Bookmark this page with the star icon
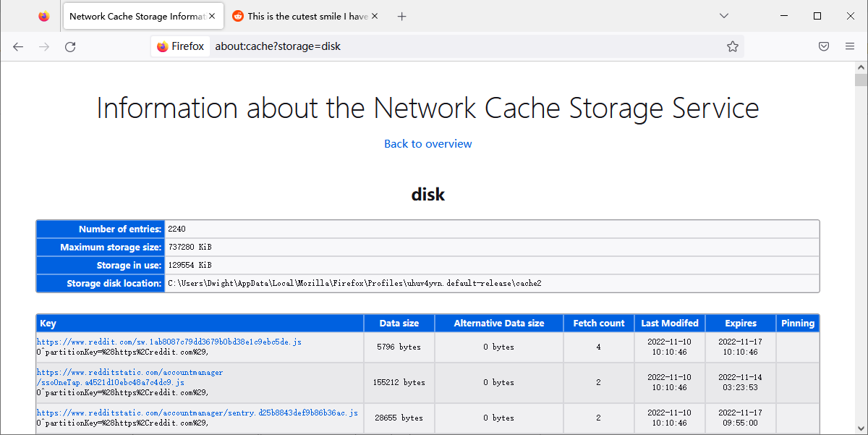Screen dimensions: 868x435 (x=732, y=46)
